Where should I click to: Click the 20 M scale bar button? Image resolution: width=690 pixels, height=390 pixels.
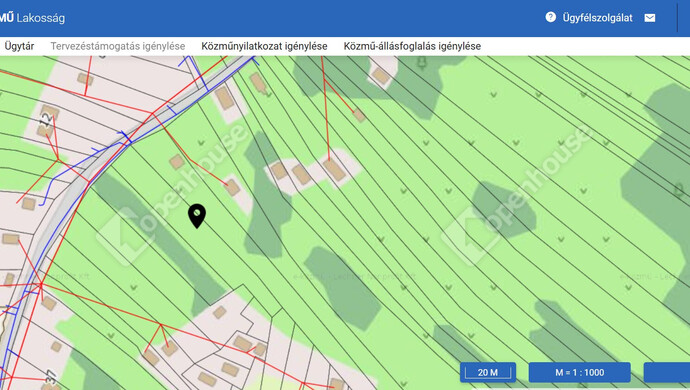coord(488,372)
